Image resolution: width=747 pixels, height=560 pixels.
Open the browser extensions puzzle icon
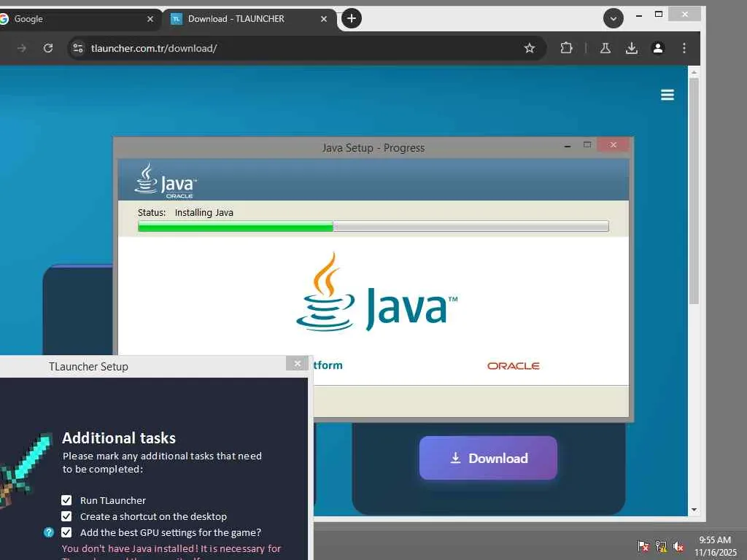[x=566, y=48]
